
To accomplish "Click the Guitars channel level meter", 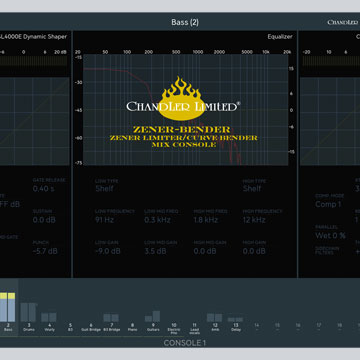I will (x=153, y=316).
